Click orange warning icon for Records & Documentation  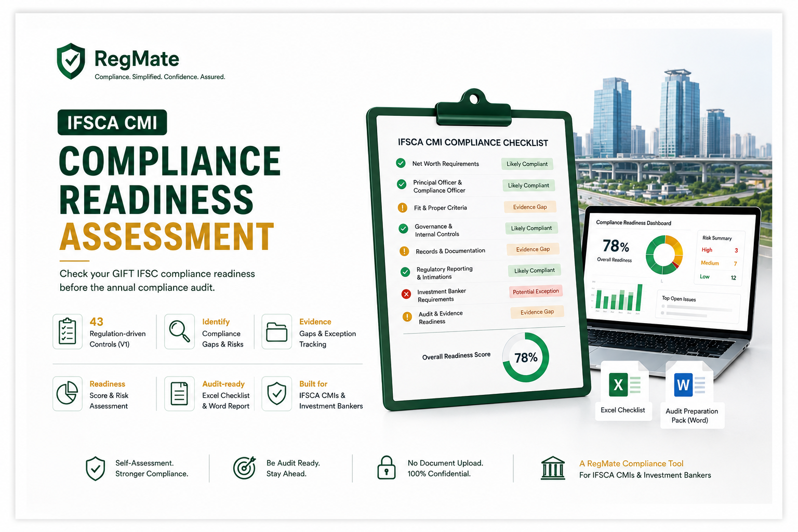404,251
